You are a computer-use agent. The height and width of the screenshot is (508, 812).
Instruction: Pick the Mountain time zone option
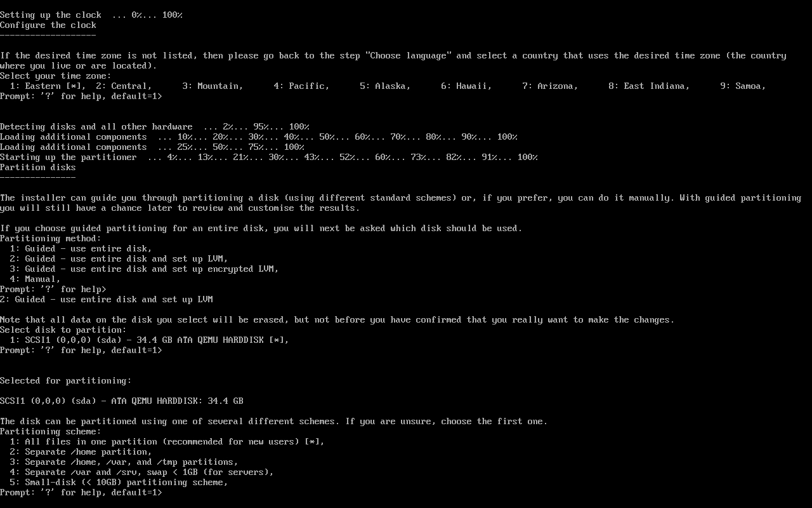pos(213,86)
